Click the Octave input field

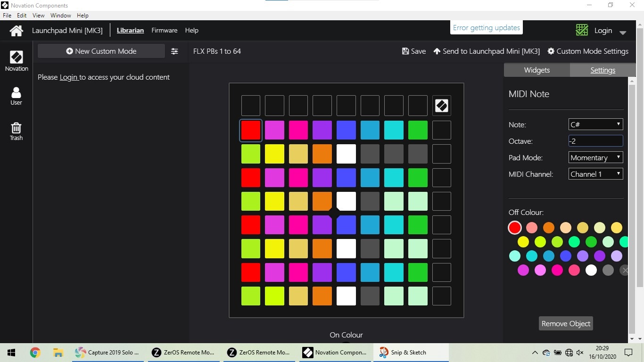pyautogui.click(x=596, y=141)
